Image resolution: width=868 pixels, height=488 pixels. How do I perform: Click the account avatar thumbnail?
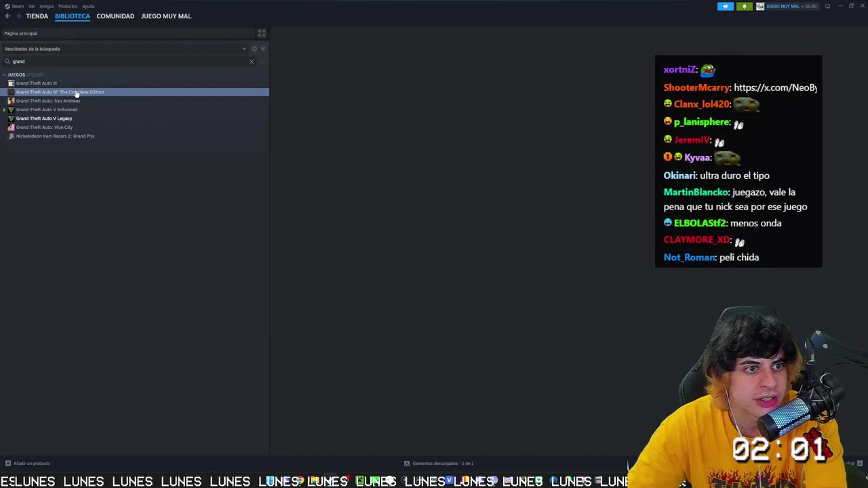(x=760, y=6)
